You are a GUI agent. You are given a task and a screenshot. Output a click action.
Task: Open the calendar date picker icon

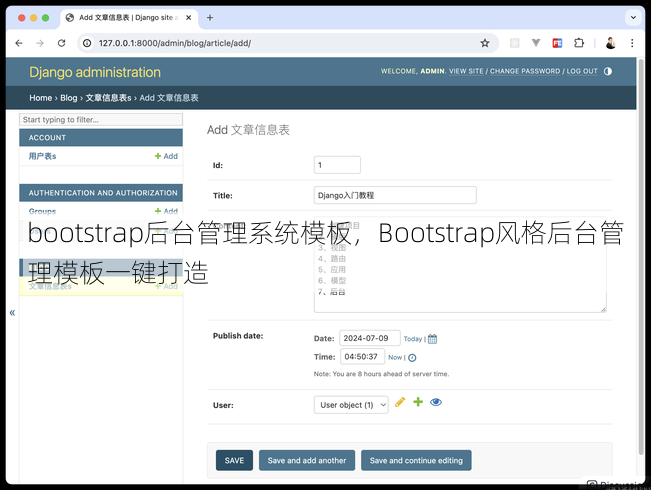[x=432, y=339]
